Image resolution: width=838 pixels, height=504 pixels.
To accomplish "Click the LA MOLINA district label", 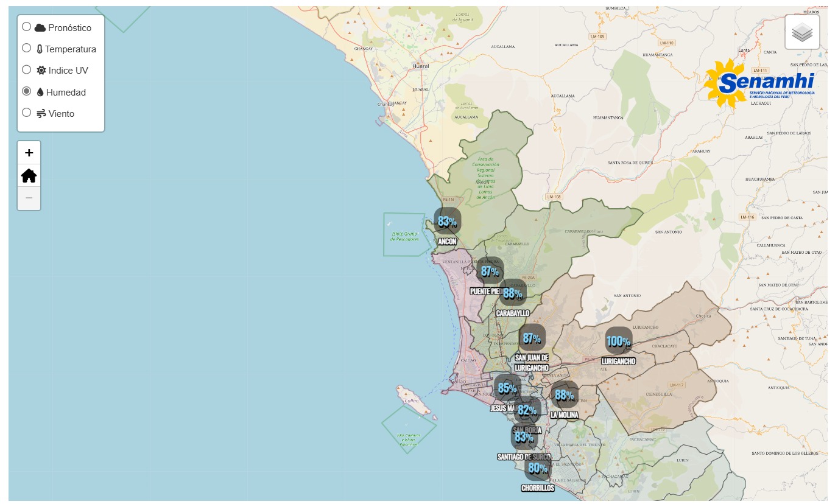I will pos(565,415).
